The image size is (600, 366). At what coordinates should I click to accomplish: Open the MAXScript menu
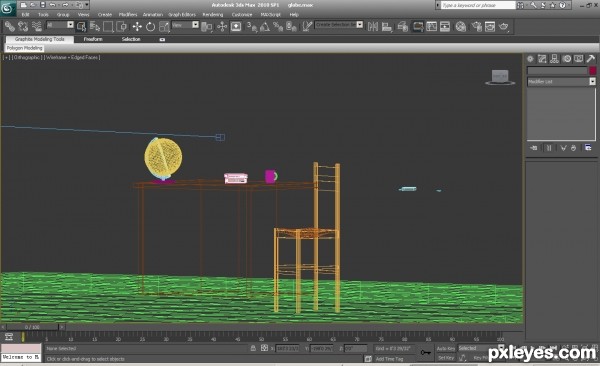point(271,15)
